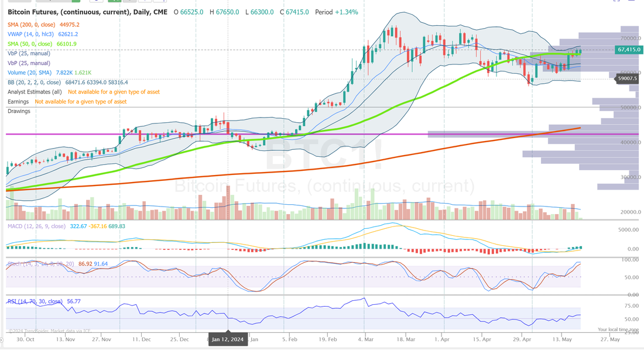Click the 30. Oct date label

(x=25, y=339)
